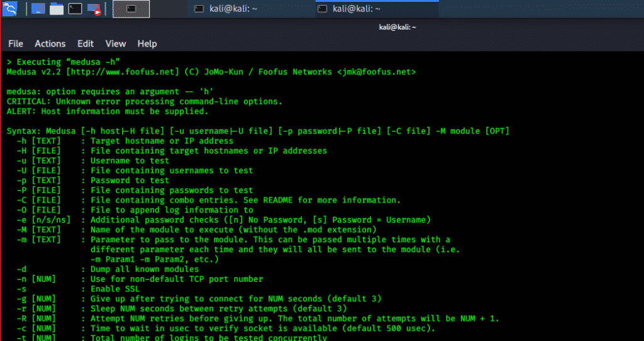The width and height of the screenshot is (644, 341).
Task: Select the highlighted workspace terminal thumbnail
Action: (x=131, y=9)
